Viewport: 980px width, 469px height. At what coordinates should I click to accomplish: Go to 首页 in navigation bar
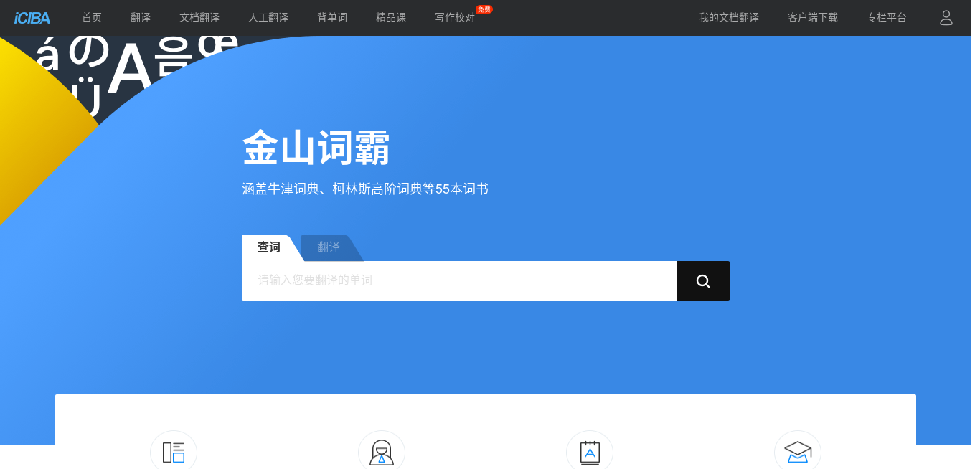coord(92,18)
